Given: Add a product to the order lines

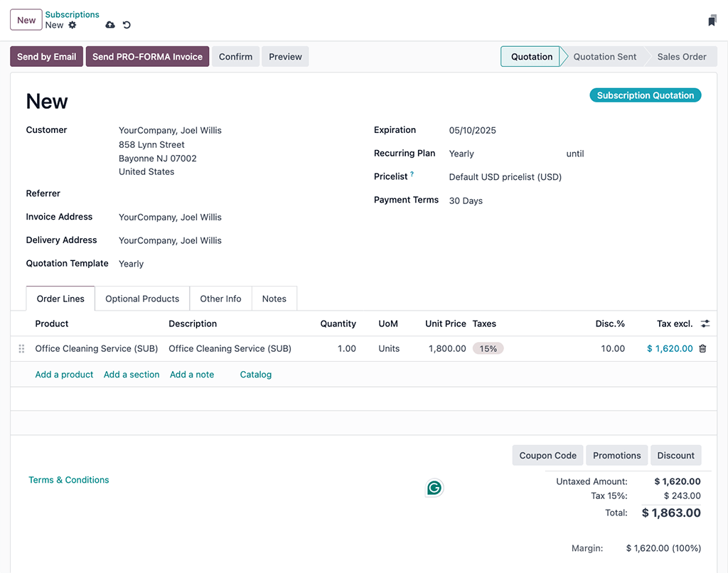Looking at the screenshot, I should (x=64, y=374).
